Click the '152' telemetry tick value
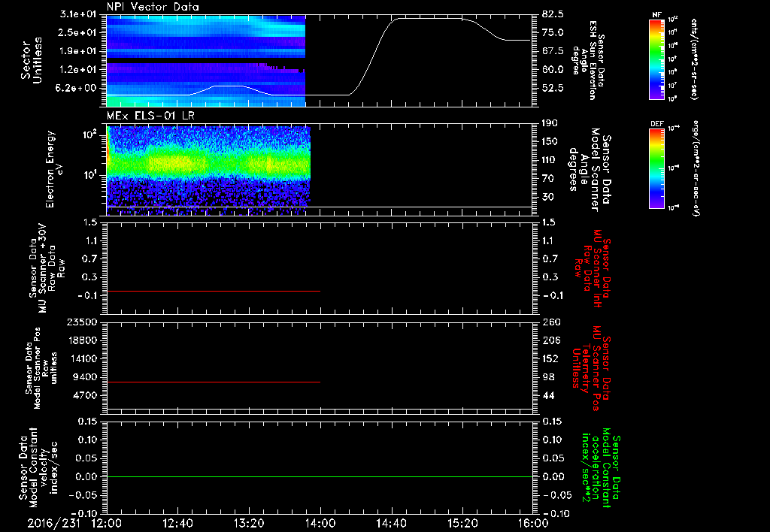The width and height of the screenshot is (770, 532). point(550,358)
